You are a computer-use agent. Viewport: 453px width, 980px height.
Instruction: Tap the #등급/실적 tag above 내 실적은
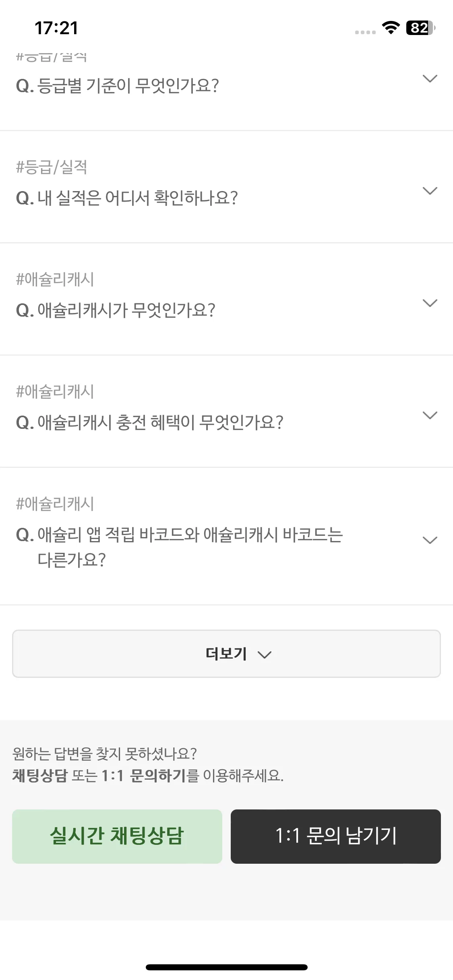52,167
